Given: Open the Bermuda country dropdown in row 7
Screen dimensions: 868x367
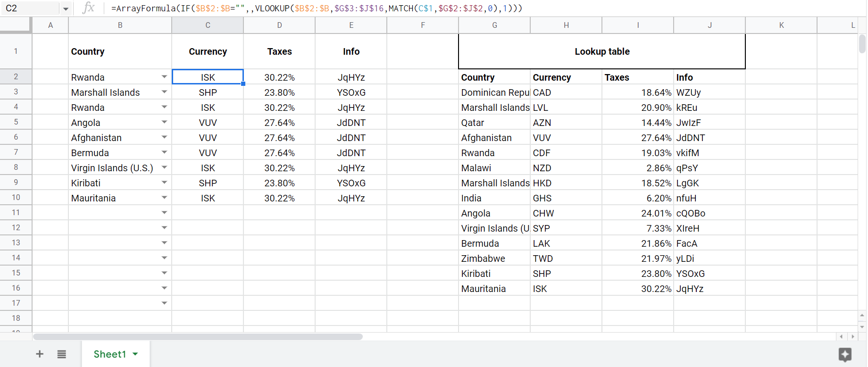Looking at the screenshot, I should click(164, 152).
